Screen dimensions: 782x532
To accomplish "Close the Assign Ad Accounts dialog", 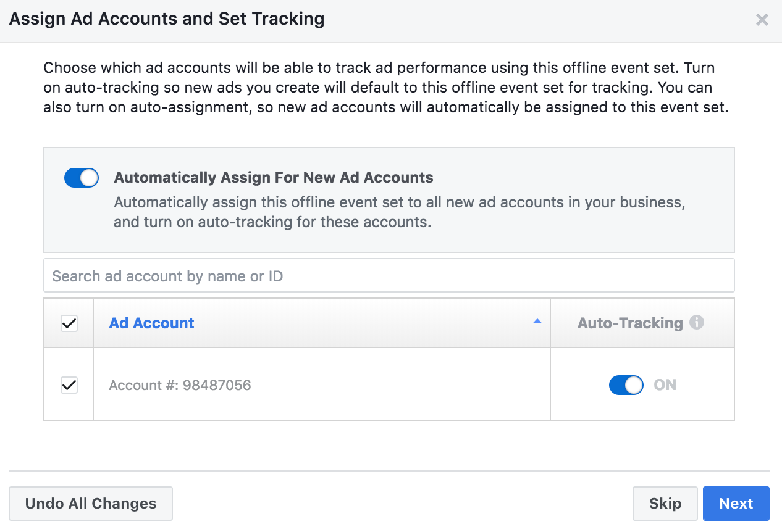I will click(762, 20).
